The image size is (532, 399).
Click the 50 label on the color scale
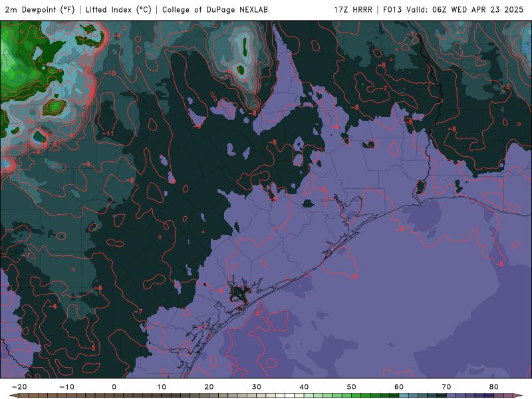[x=352, y=387]
